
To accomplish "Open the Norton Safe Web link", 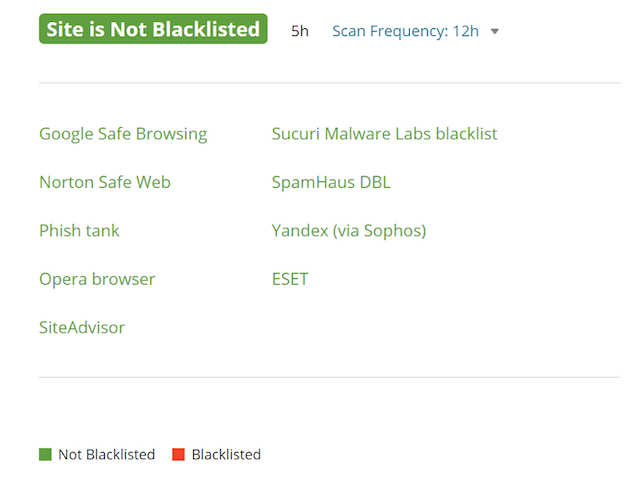I will [105, 182].
